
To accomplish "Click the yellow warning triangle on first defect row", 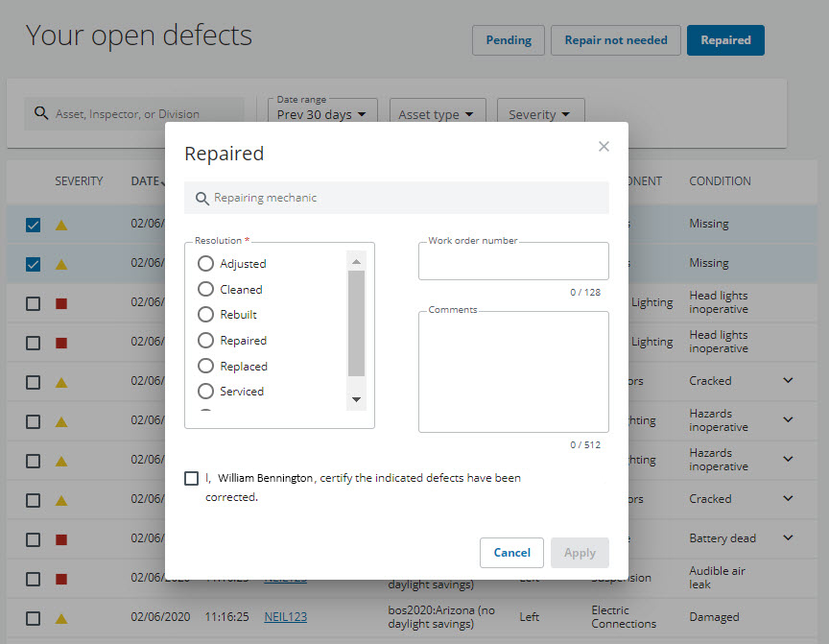I will [59, 224].
